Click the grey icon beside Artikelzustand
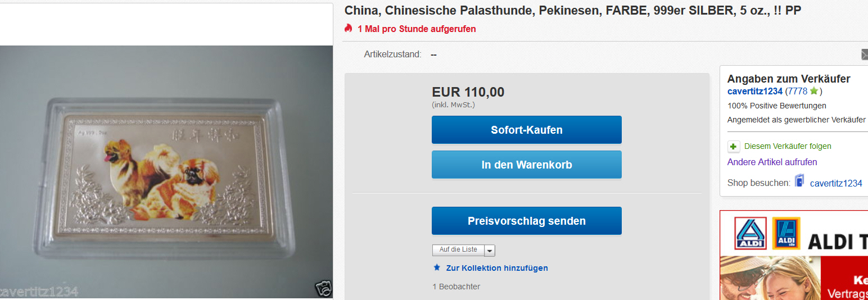The height and width of the screenshot is (300, 868). [x=865, y=54]
